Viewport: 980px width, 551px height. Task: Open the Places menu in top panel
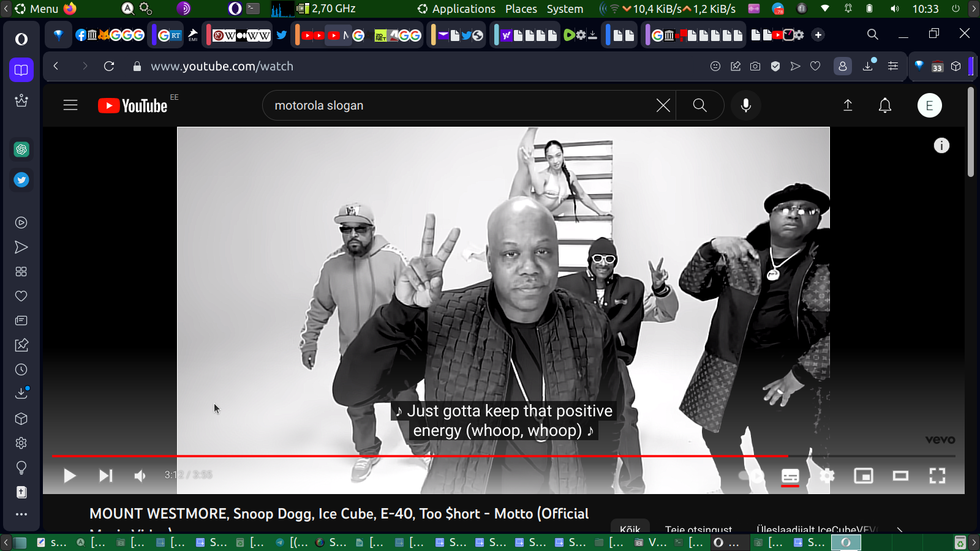[521, 9]
